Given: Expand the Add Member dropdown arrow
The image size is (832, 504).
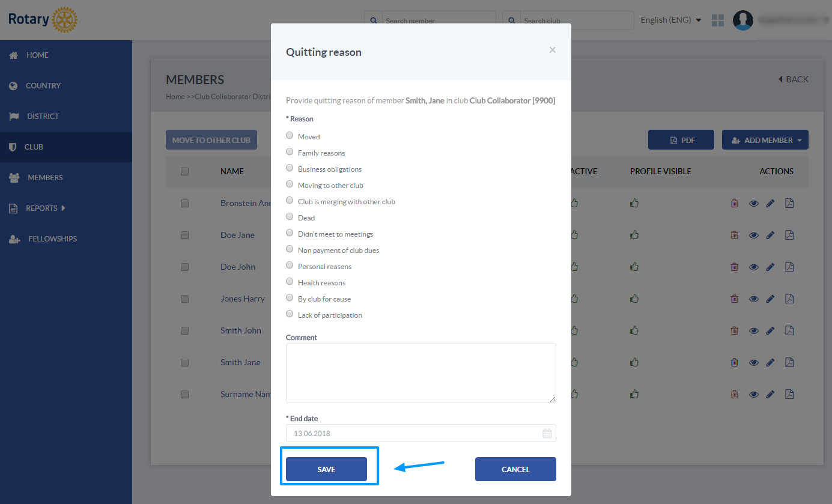Looking at the screenshot, I should click(x=800, y=141).
